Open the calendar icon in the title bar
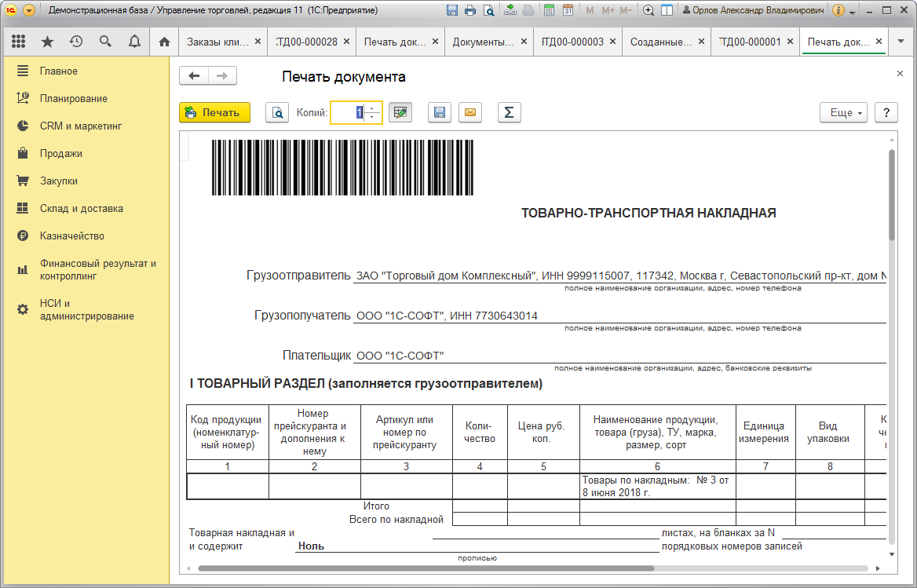The height and width of the screenshot is (588, 917). coord(568,10)
